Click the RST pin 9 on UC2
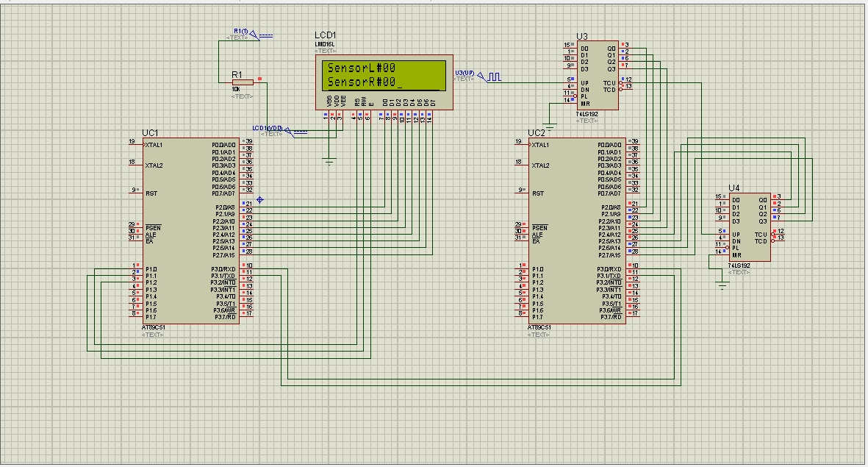This screenshot has width=868, height=467. [x=521, y=193]
